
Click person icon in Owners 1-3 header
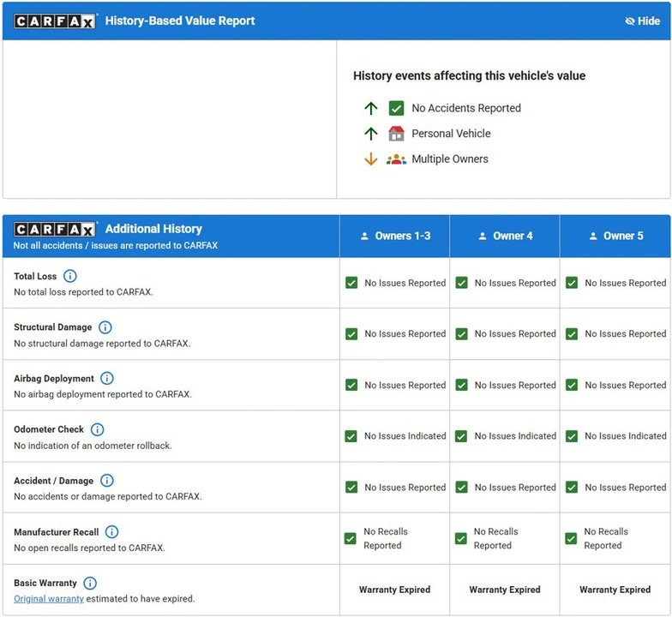(x=365, y=237)
